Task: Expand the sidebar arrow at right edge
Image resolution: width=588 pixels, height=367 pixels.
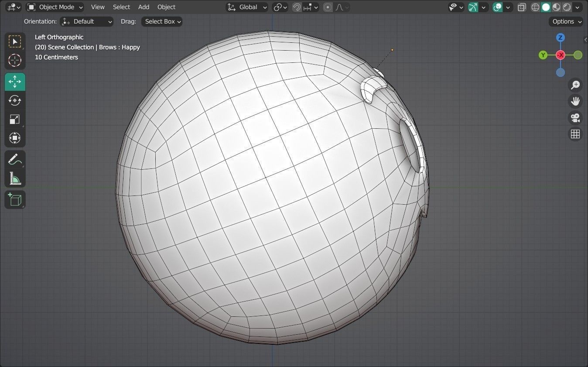Action: pyautogui.click(x=585, y=40)
